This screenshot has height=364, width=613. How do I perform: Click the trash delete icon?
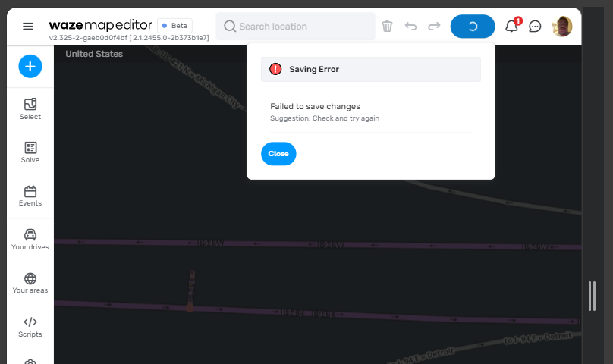coord(387,26)
